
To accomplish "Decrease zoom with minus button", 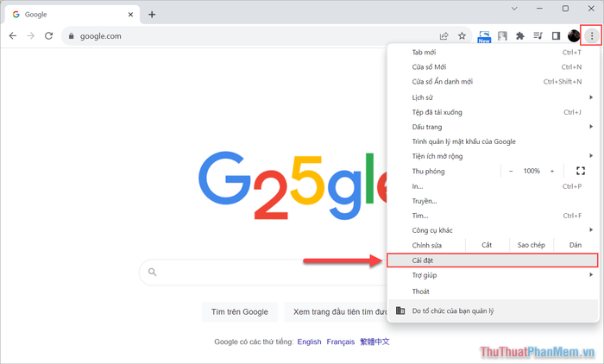I will pos(511,171).
